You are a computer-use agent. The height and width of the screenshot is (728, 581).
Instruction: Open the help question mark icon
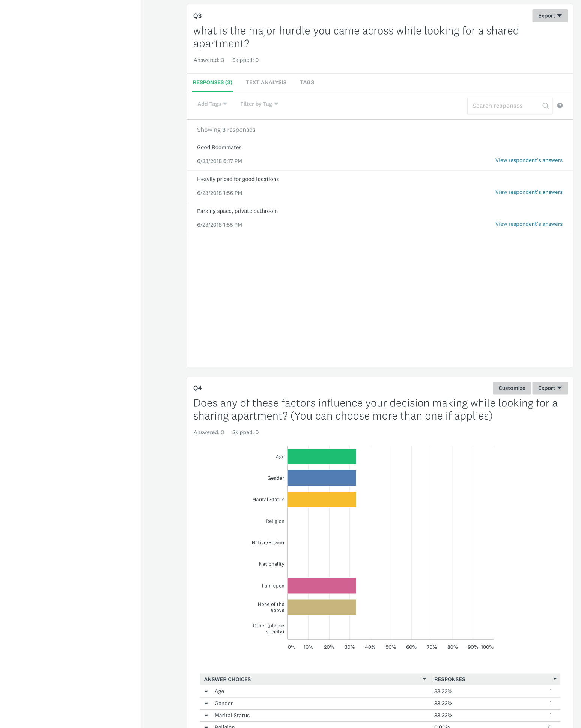[560, 106]
